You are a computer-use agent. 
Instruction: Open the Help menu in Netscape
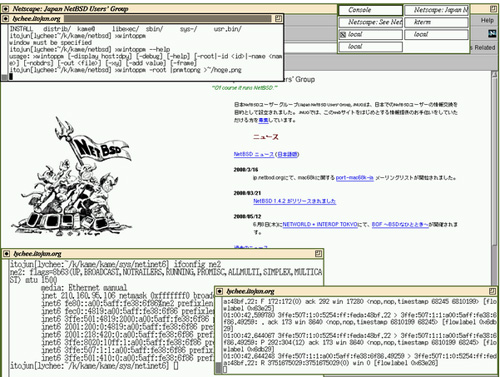click(487, 20)
